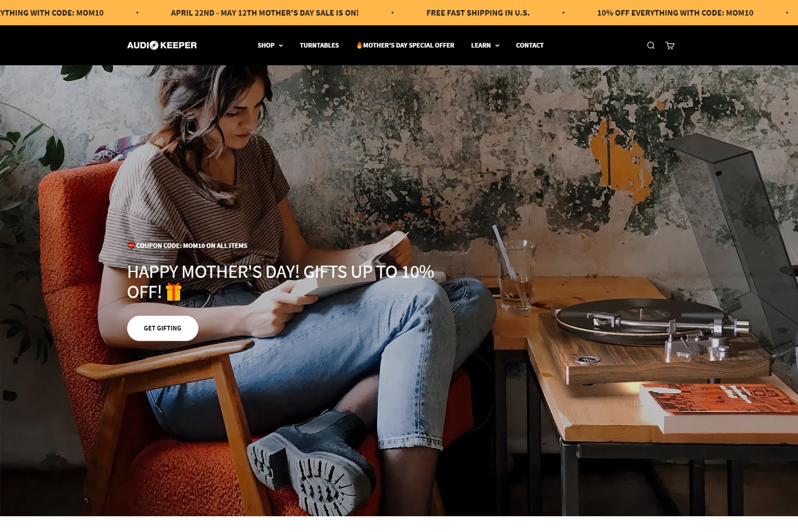Click the Free Fast Shipping in U.S. announcement
Screen dimensions: 798x532
pos(478,13)
